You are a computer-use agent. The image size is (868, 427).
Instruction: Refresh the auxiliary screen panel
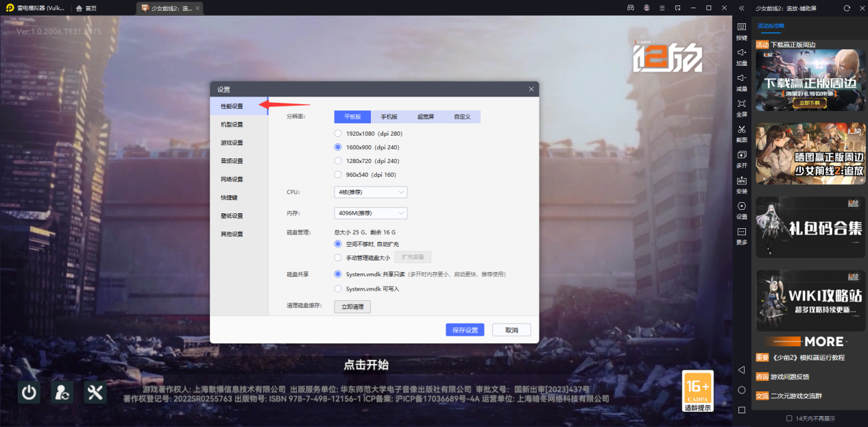click(x=847, y=8)
